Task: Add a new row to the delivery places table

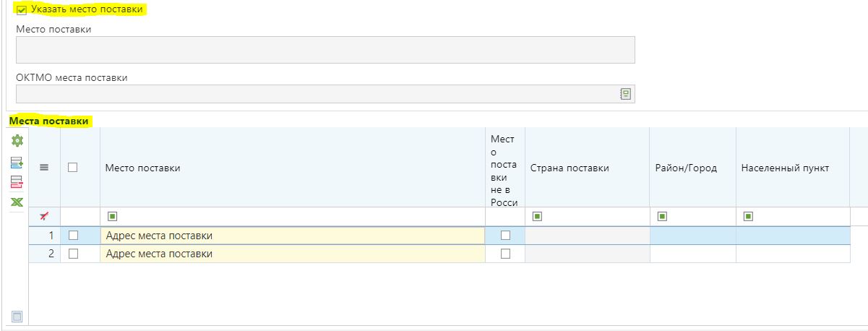Action: [x=16, y=163]
